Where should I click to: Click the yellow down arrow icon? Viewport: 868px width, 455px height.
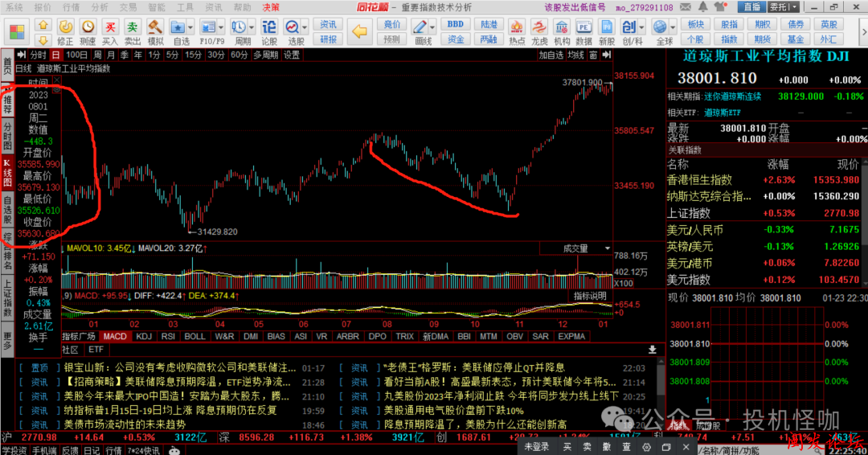(43, 40)
